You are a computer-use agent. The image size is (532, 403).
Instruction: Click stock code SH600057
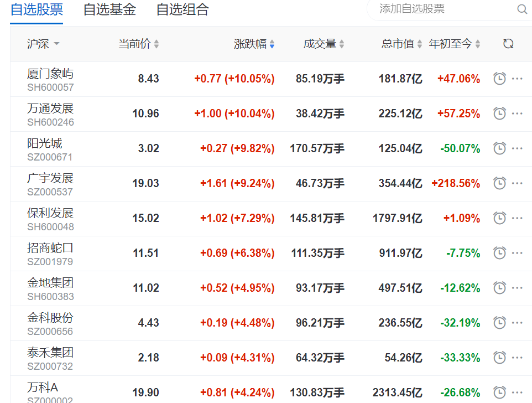click(x=50, y=87)
